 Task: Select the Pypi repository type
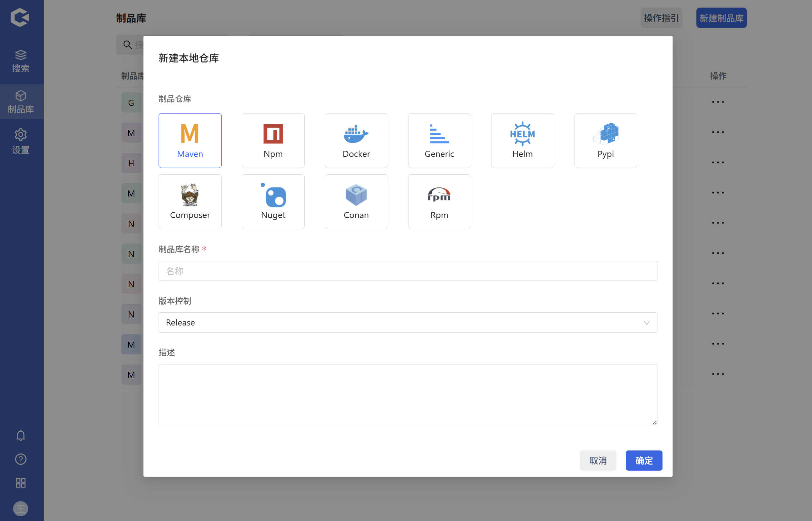tap(605, 140)
